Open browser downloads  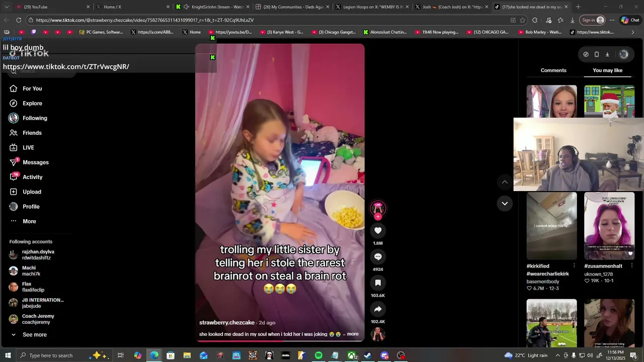pyautogui.click(x=573, y=20)
